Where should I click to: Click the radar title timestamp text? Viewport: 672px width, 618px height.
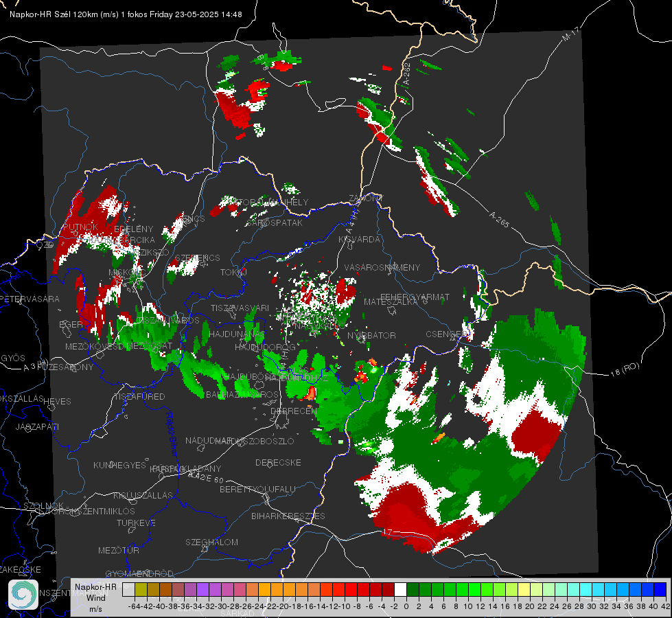point(126,14)
